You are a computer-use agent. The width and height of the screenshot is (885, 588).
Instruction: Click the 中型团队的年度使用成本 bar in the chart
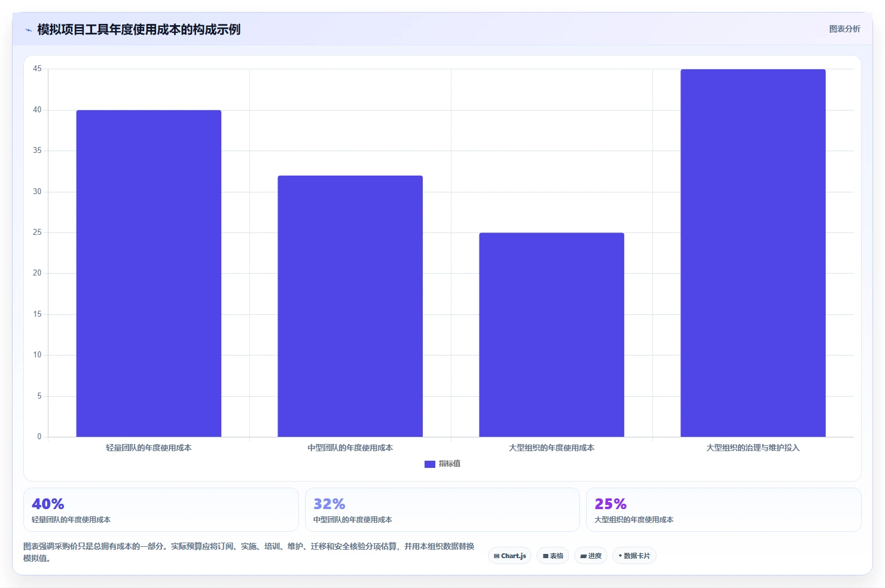coord(350,306)
